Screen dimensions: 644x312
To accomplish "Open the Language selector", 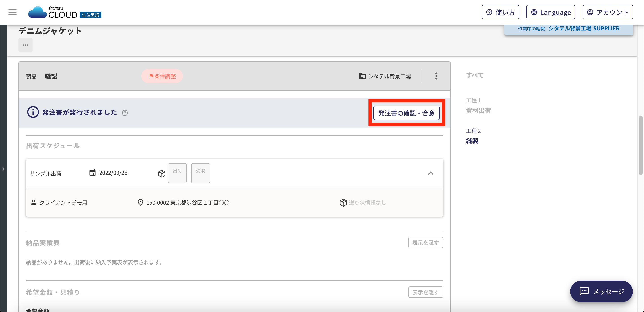I will 551,12.
